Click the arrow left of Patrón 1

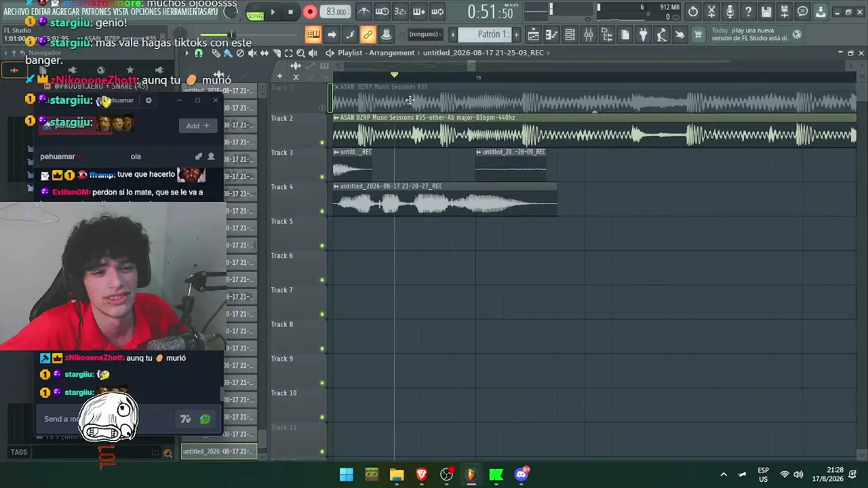click(x=454, y=35)
